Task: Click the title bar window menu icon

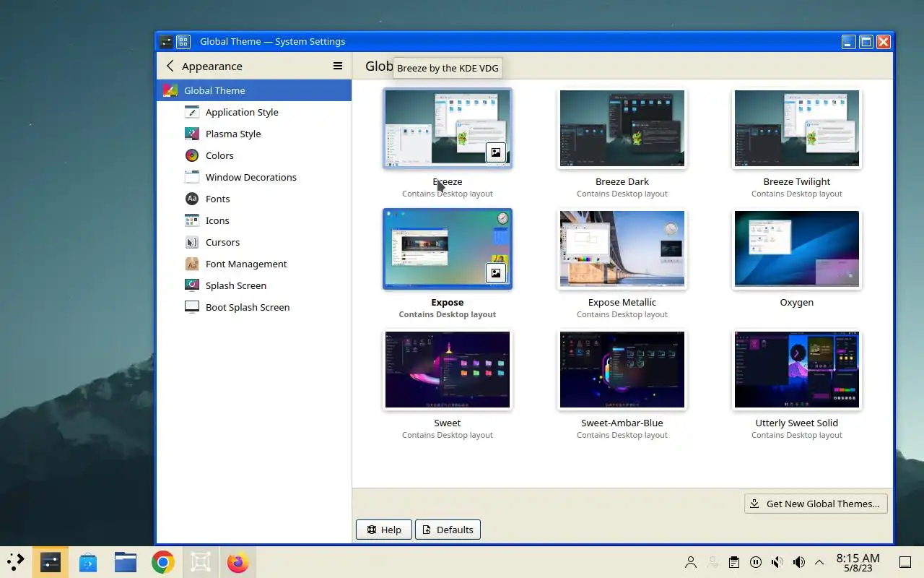Action: click(x=166, y=42)
